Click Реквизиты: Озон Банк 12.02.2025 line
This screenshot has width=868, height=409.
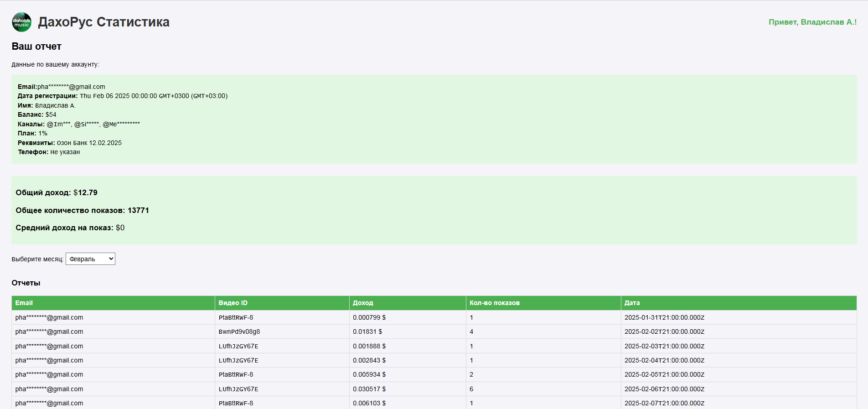point(70,143)
